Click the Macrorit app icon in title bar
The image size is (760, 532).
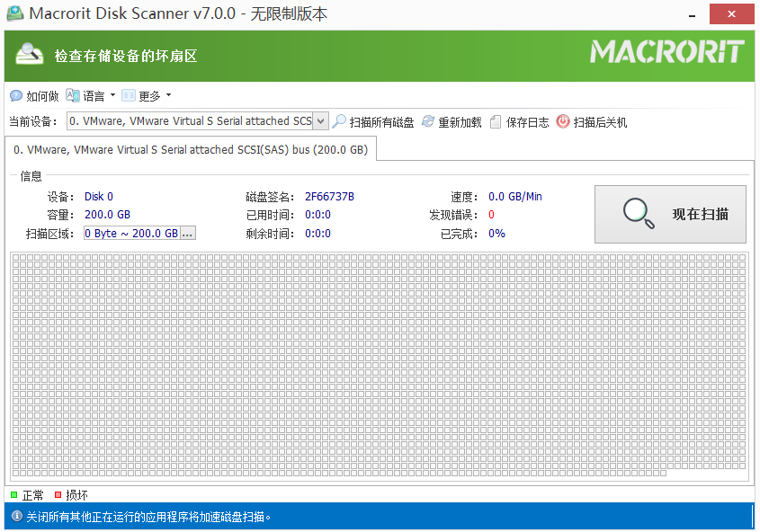[x=15, y=13]
